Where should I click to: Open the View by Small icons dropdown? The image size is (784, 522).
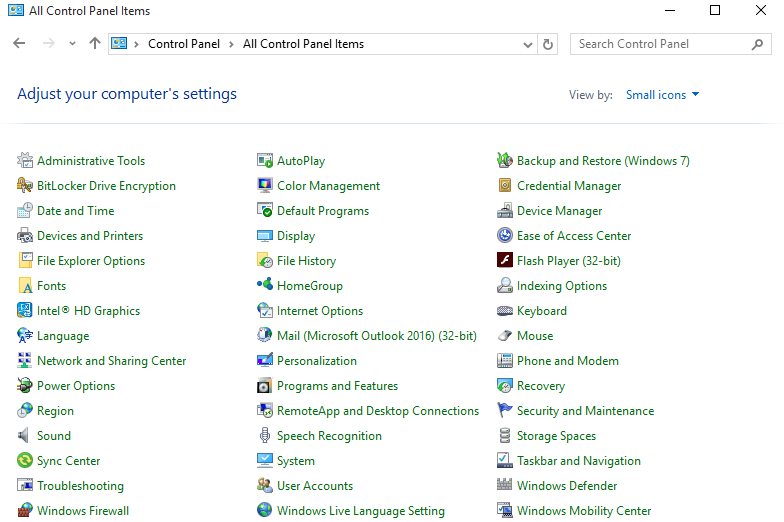[x=662, y=94]
